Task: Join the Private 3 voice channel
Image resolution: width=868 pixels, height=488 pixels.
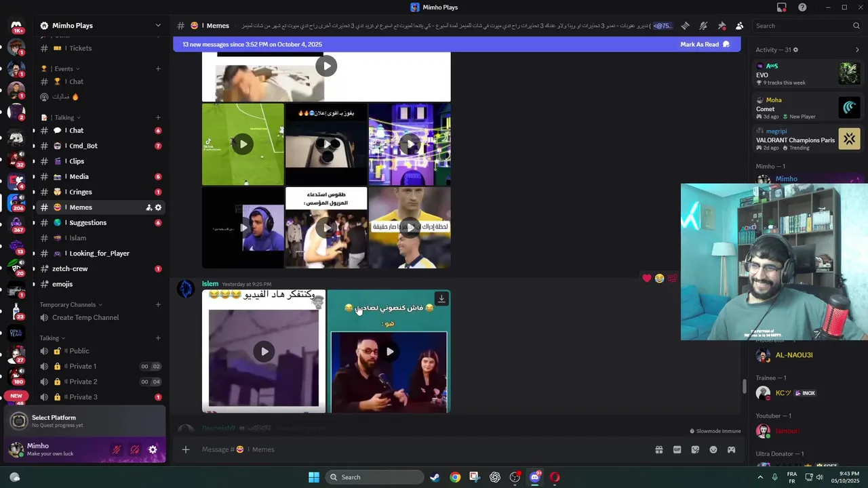Action: (x=100, y=397)
